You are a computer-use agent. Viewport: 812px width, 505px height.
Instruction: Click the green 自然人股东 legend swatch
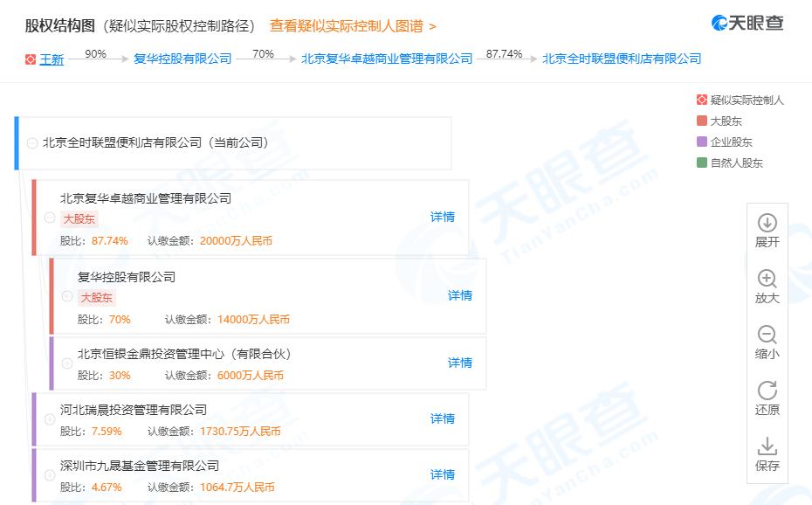(702, 163)
